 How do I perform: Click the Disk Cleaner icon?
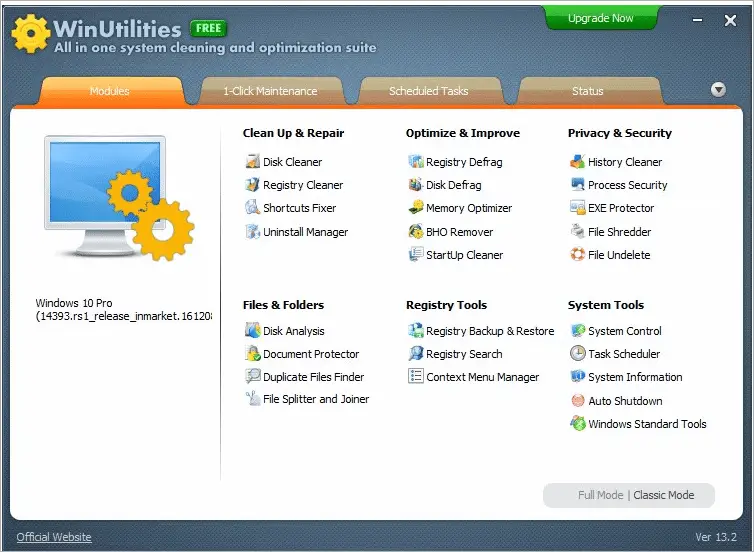point(252,162)
